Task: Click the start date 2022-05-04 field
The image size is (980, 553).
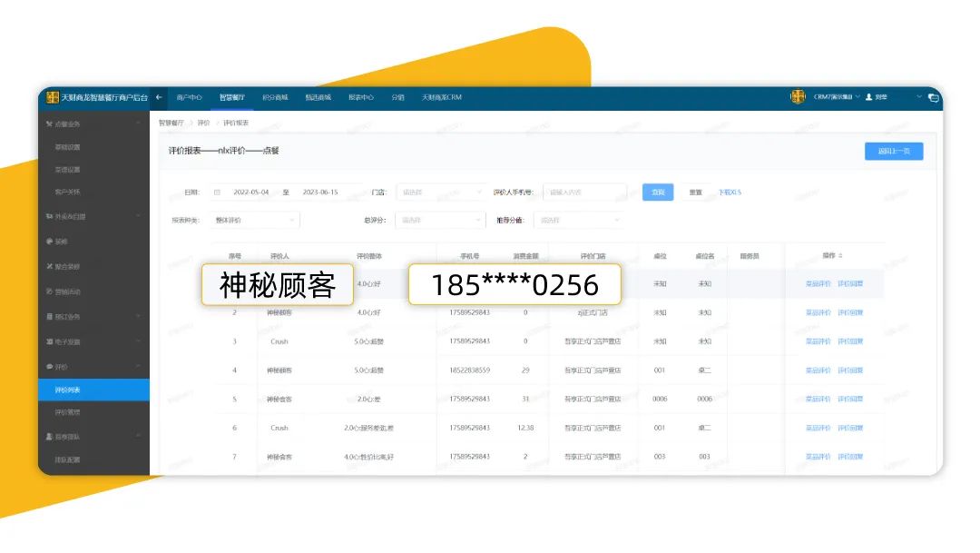Action: pos(251,193)
